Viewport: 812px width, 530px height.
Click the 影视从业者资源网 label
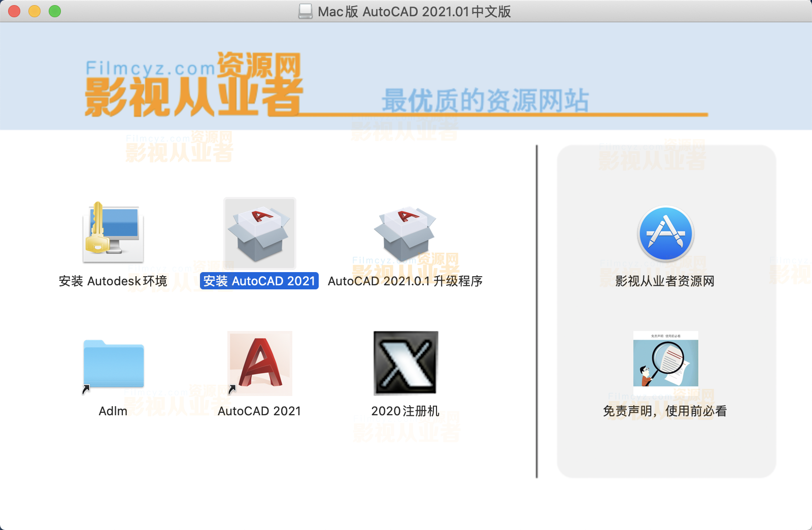[x=665, y=281]
